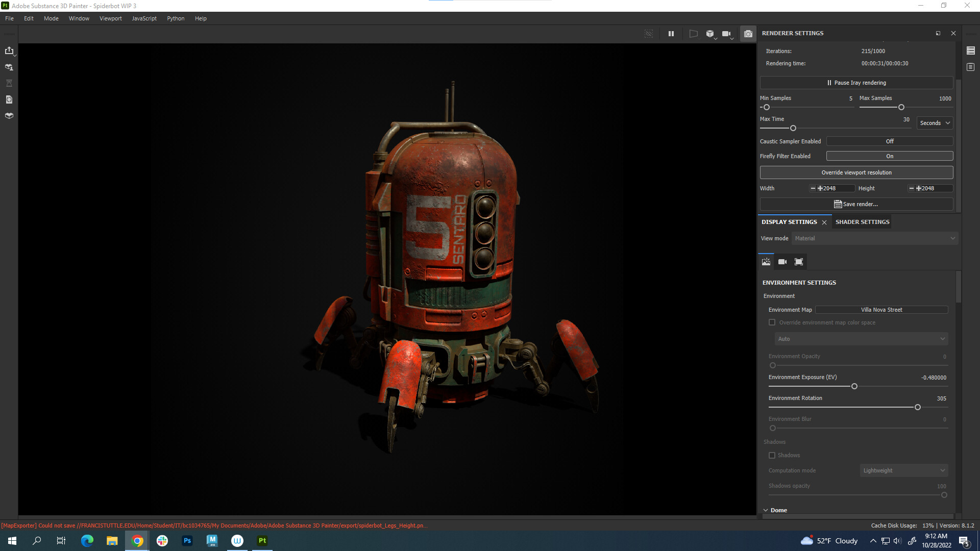Screen dimensions: 980x551
Task: Turn off the Firefly Filter toggle
Action: pyautogui.click(x=889, y=156)
